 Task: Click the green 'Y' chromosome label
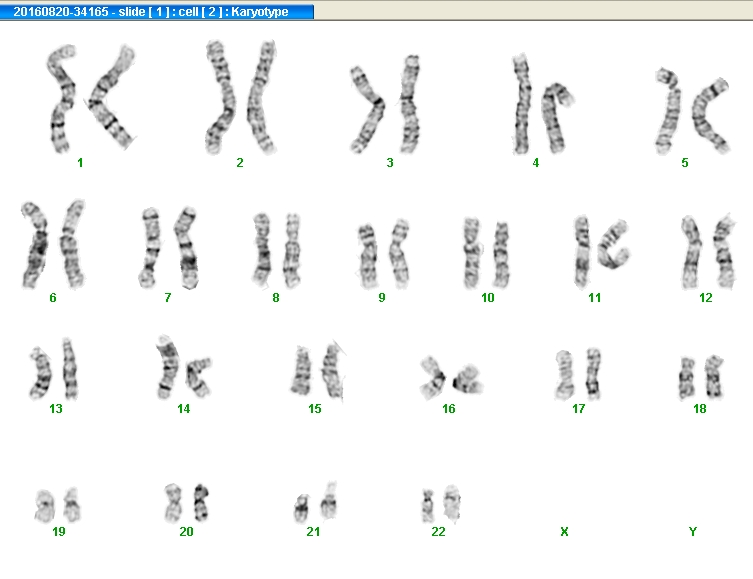[x=692, y=531]
